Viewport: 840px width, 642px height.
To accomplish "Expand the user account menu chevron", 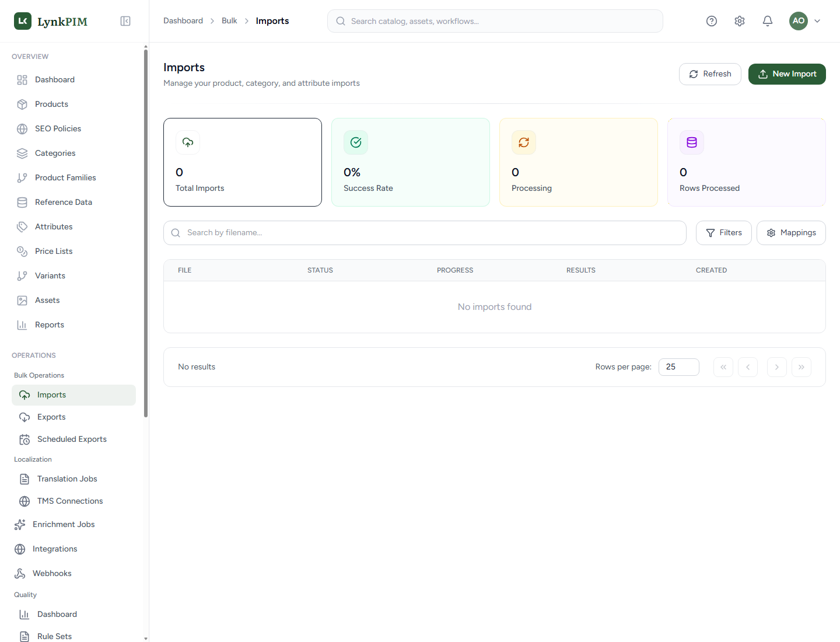I will [817, 21].
